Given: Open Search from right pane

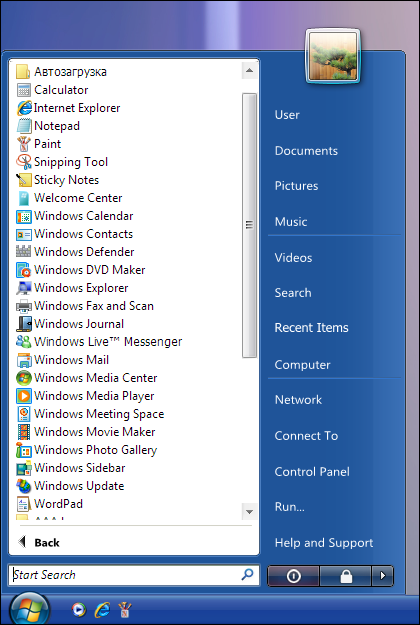Looking at the screenshot, I should (293, 293).
